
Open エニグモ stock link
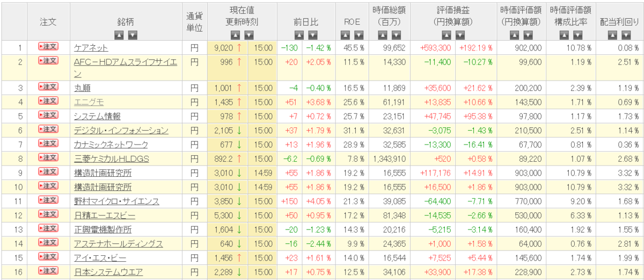pos(89,102)
